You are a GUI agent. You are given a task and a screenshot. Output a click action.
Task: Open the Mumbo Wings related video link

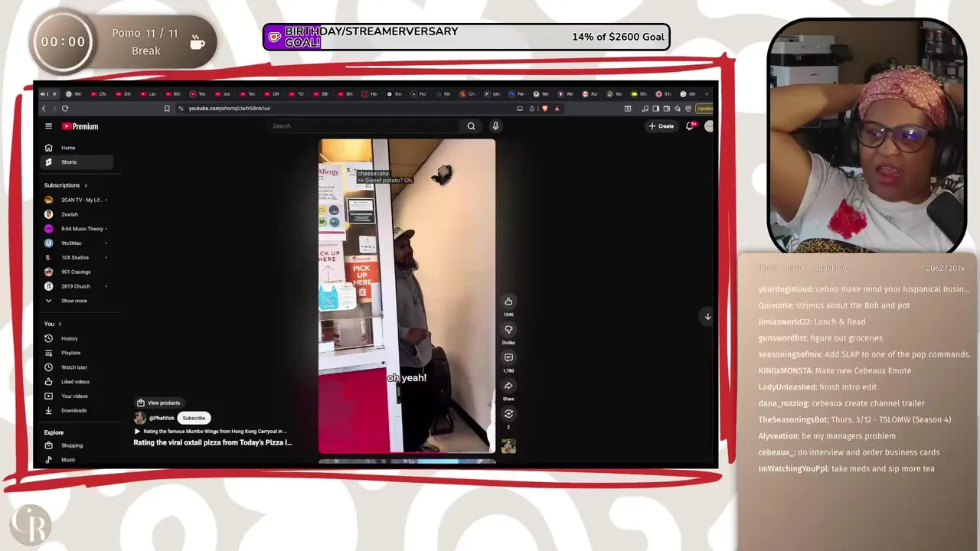coord(211,432)
